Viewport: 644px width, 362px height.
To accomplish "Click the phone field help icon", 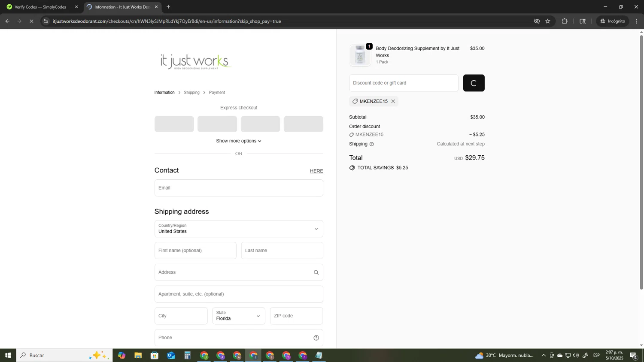I will pyautogui.click(x=316, y=338).
